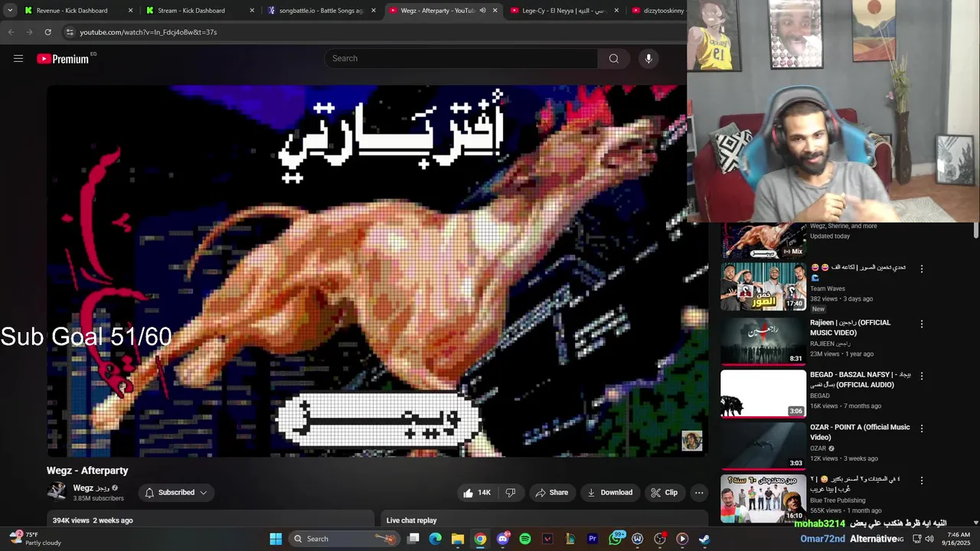Open OZAR - POINT A video title

pos(860,432)
